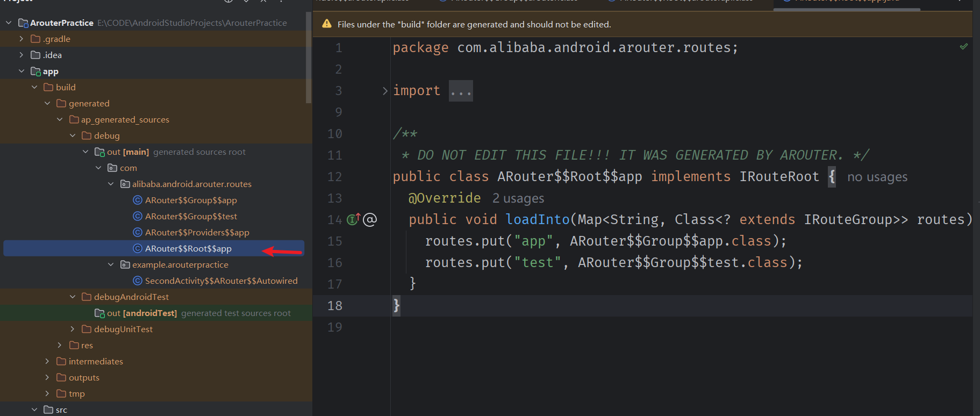Select out [androidTest] generated test sources row
This screenshot has height=416, width=980.
coord(156,313)
